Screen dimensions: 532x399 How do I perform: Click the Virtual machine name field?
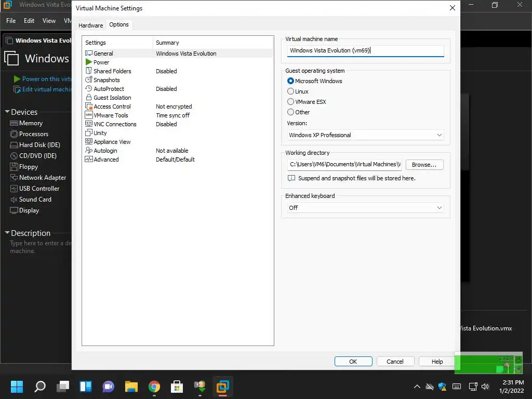tap(365, 50)
